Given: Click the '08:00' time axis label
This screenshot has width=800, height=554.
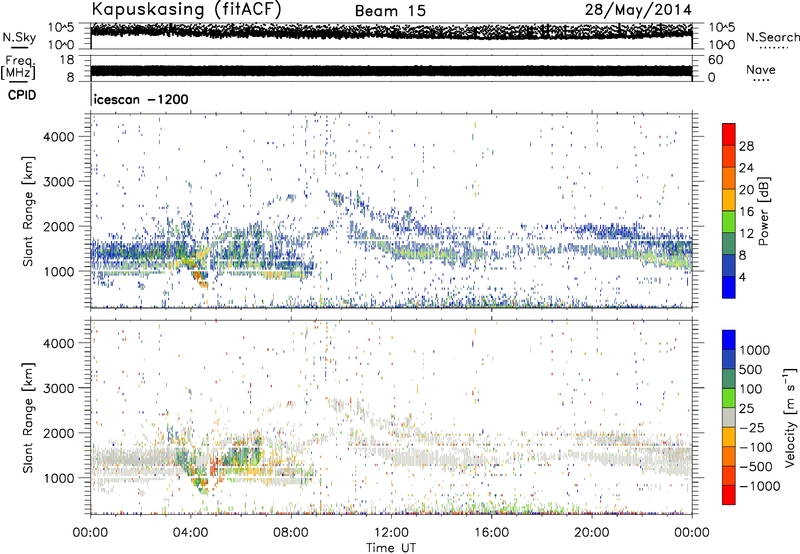Looking at the screenshot, I should point(291,533).
